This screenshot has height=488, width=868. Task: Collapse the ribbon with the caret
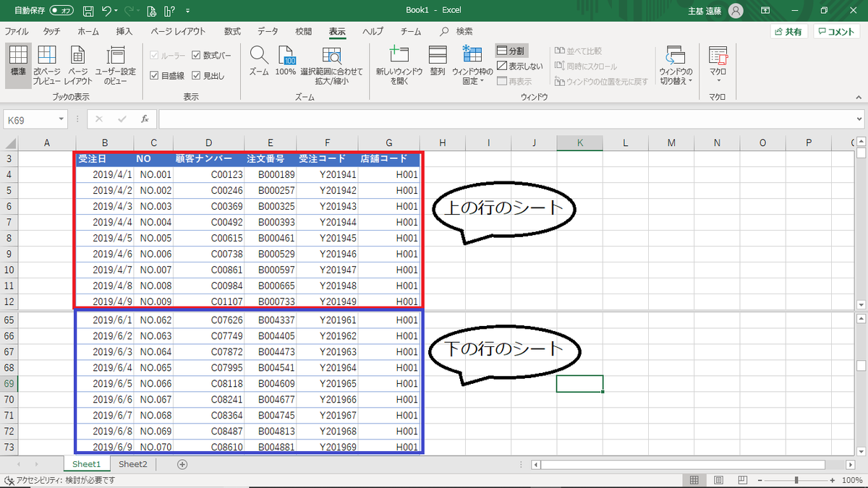(859, 96)
